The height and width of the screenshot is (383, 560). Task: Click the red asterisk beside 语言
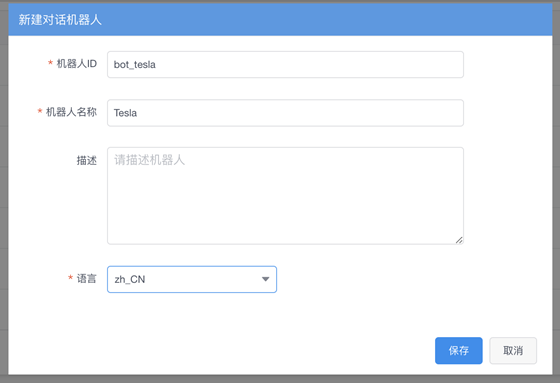pyautogui.click(x=70, y=278)
